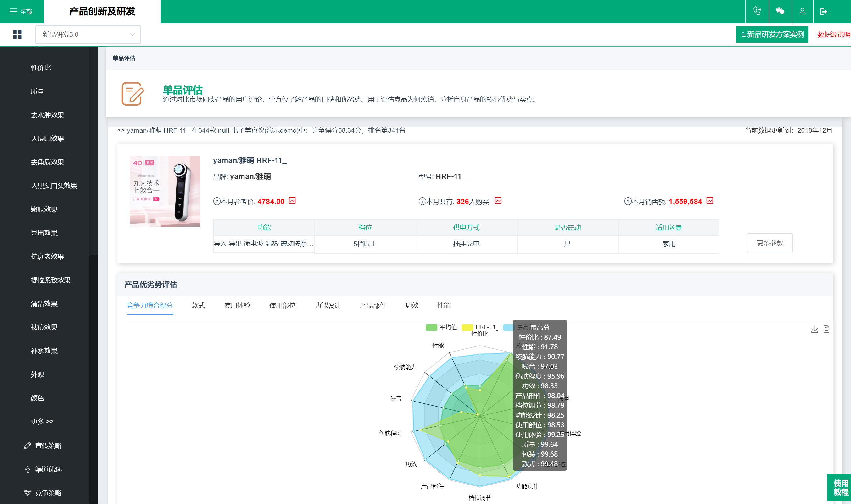
Task: Click the phone contact icon
Action: (x=757, y=11)
